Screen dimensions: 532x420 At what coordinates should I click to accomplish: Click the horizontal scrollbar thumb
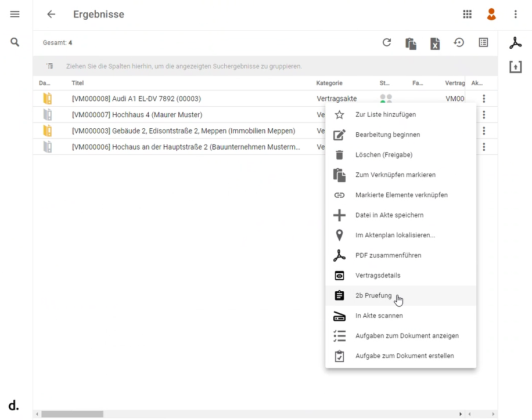coord(72,414)
